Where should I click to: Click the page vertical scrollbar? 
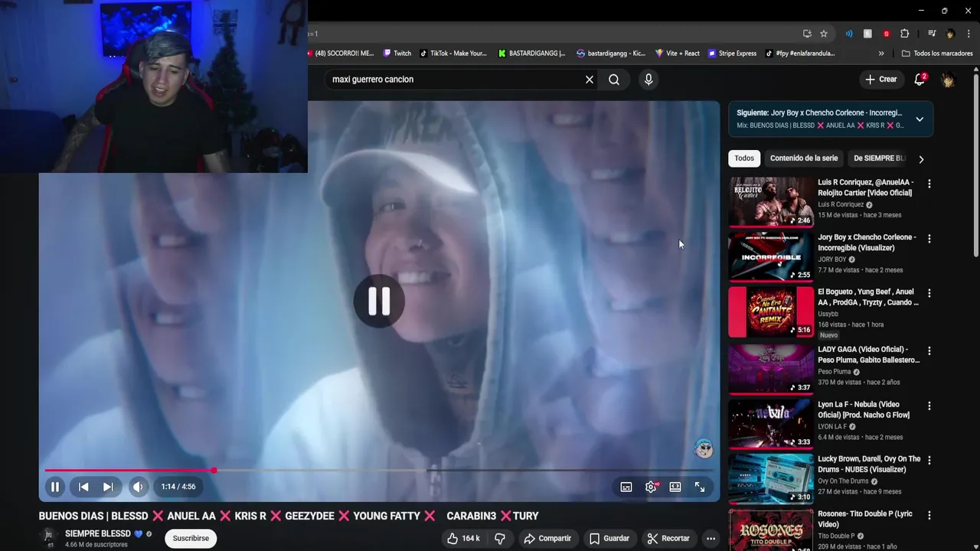(976, 165)
